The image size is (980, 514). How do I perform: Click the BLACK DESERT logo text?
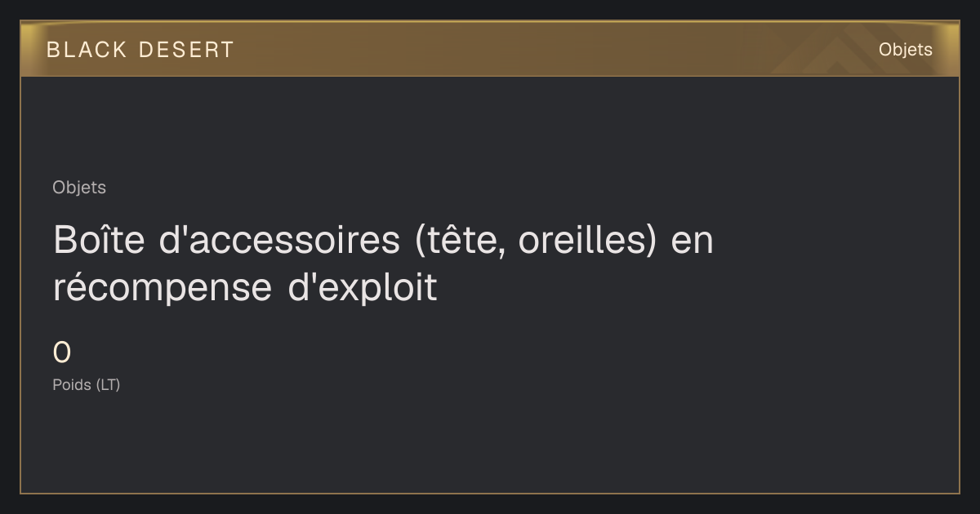click(140, 50)
